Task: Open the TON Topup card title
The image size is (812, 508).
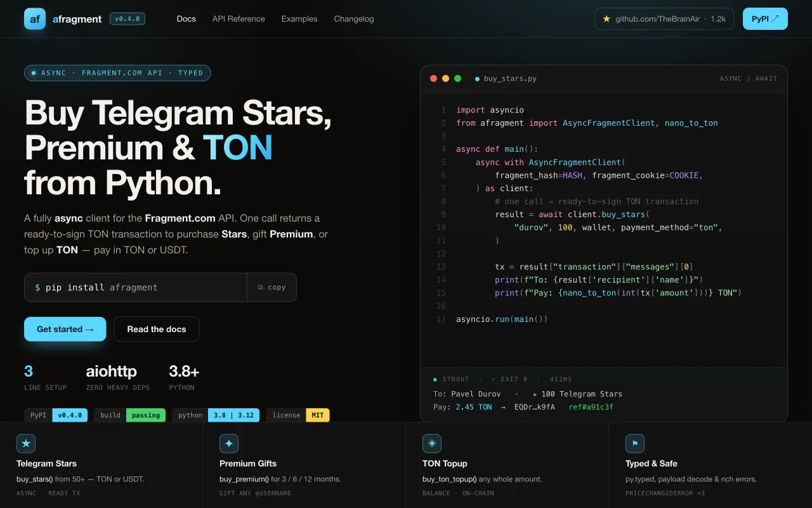Action: coord(445,464)
